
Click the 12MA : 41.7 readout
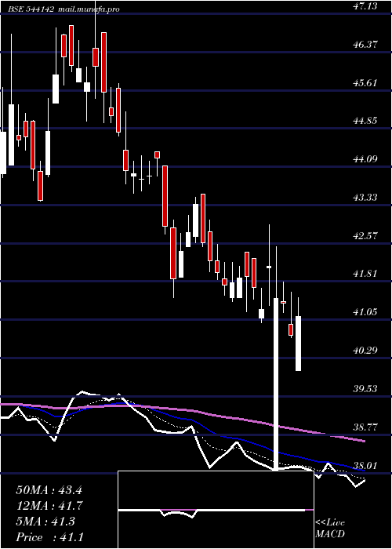click(x=49, y=506)
